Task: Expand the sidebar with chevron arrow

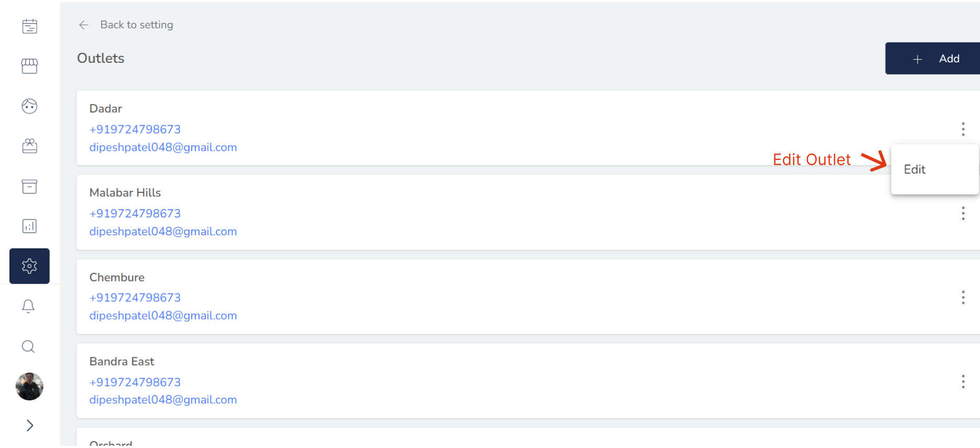Action: click(x=30, y=425)
